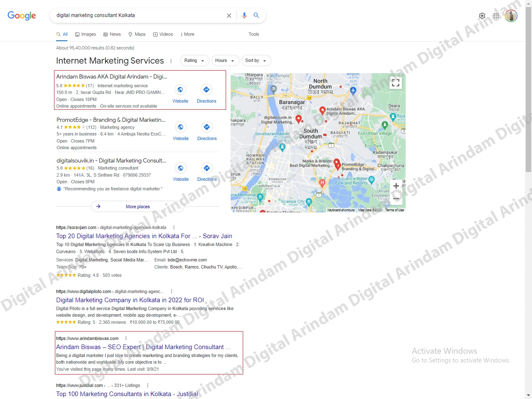Start voice search with microphone icon
This screenshot has width=532, height=399.
point(244,15)
